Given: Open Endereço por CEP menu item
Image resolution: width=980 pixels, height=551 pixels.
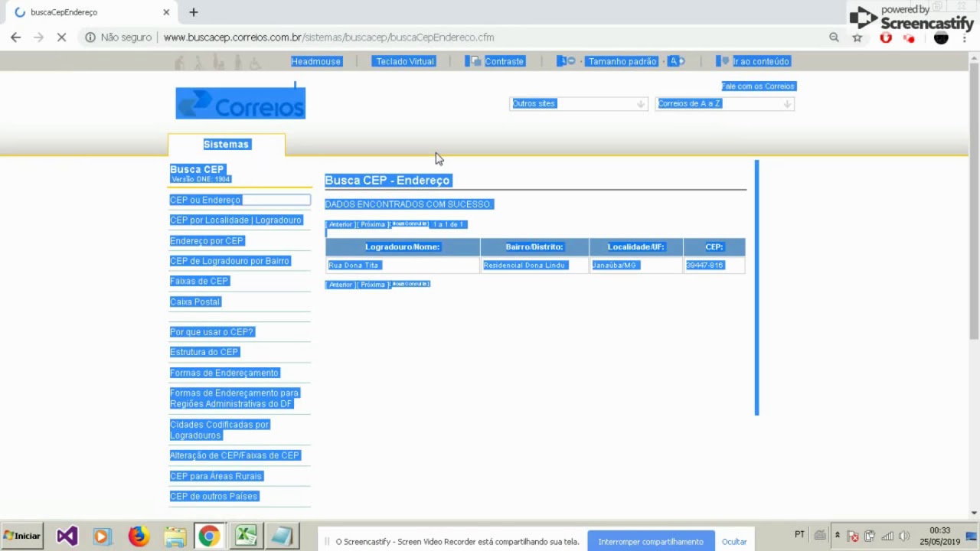Looking at the screenshot, I should [207, 241].
